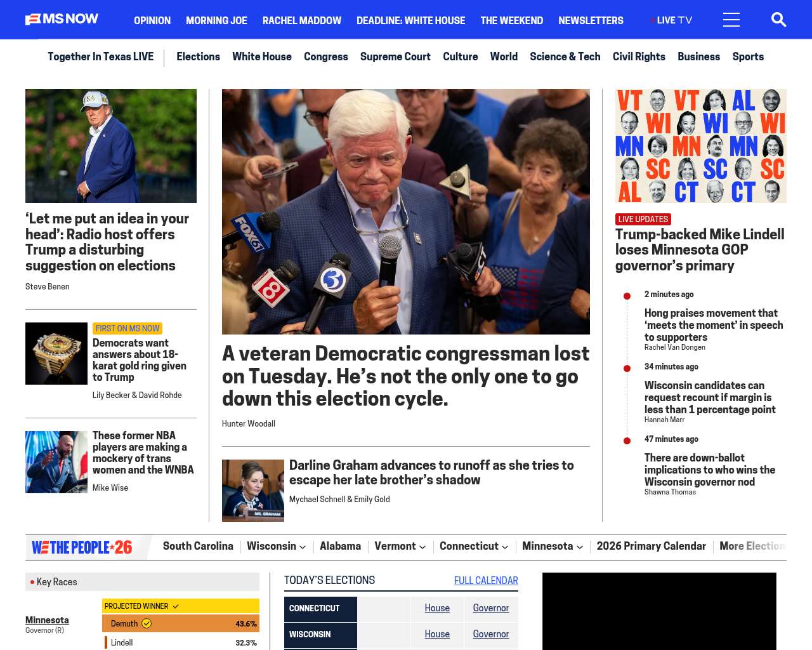Open Wisconsin House race link

tap(437, 634)
